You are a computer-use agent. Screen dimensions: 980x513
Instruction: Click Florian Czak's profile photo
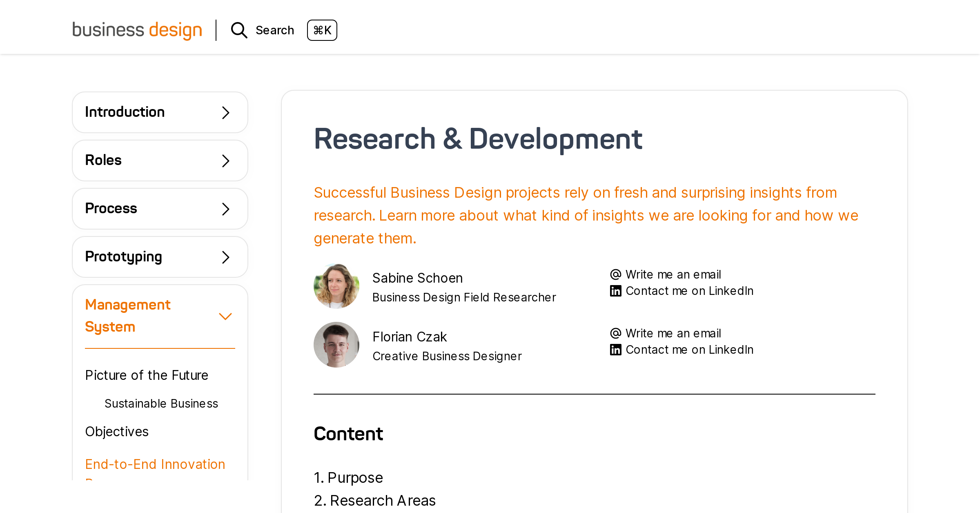point(336,344)
